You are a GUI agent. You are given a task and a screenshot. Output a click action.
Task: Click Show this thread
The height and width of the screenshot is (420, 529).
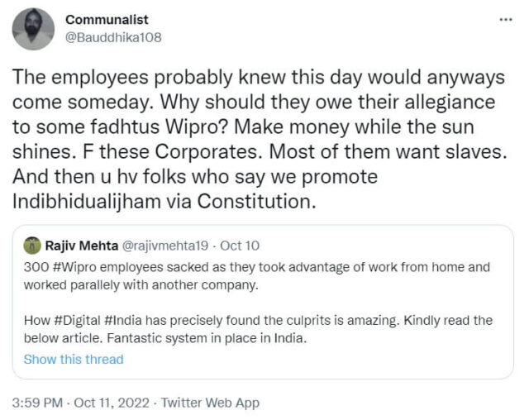coord(74,359)
